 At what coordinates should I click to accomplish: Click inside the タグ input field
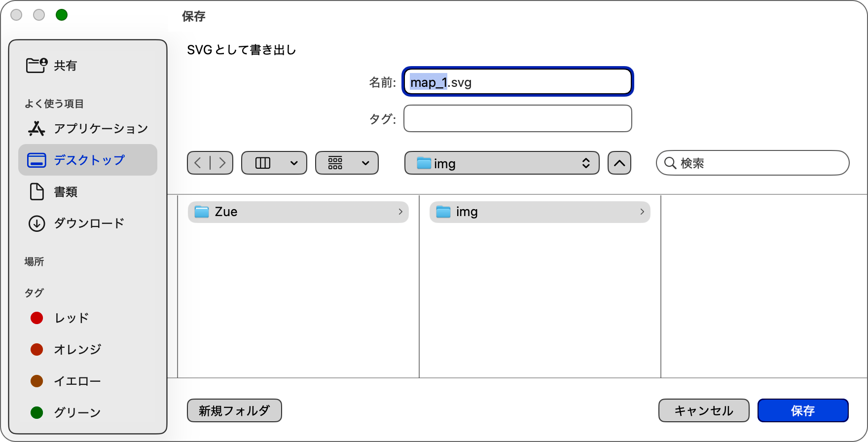517,118
